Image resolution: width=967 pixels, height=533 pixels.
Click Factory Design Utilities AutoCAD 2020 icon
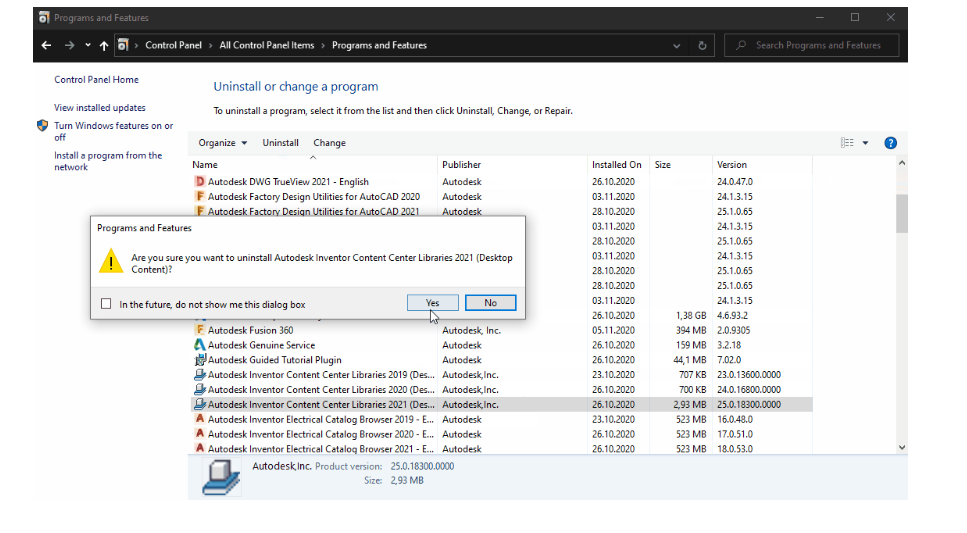(x=199, y=196)
